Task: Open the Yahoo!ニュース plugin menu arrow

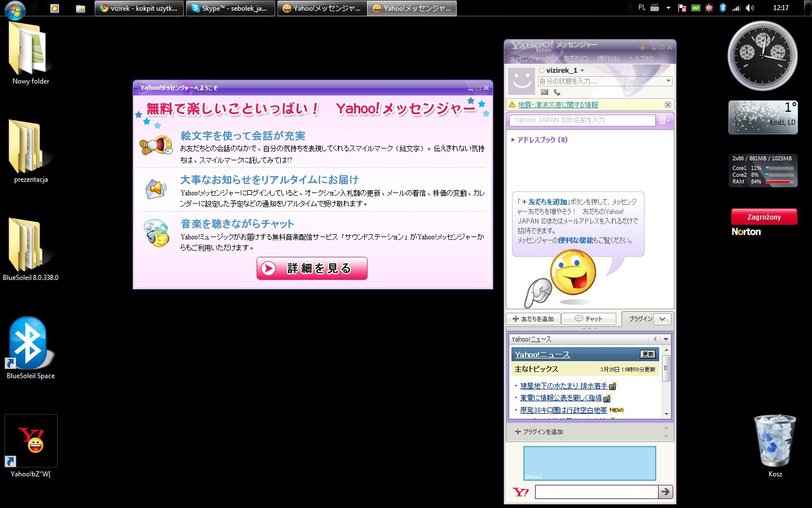Action: (x=666, y=339)
